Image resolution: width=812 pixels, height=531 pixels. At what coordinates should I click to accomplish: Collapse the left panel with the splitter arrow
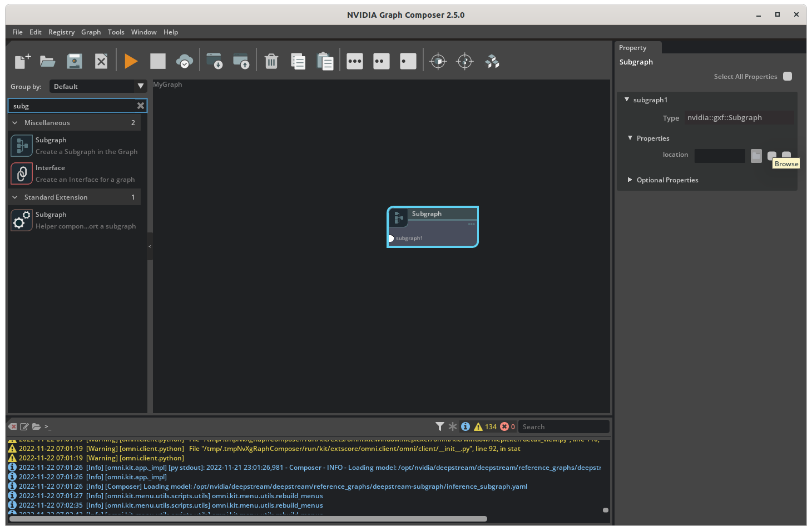click(x=150, y=246)
